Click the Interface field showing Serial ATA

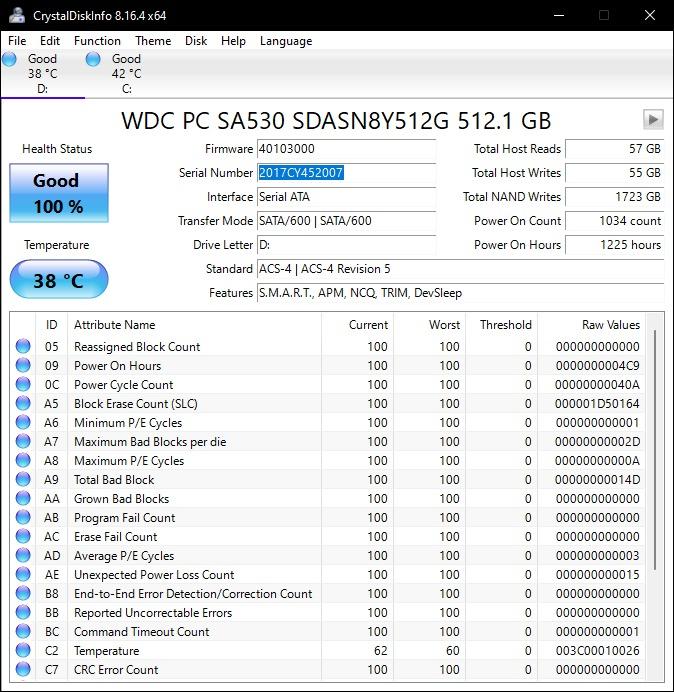[x=346, y=197]
